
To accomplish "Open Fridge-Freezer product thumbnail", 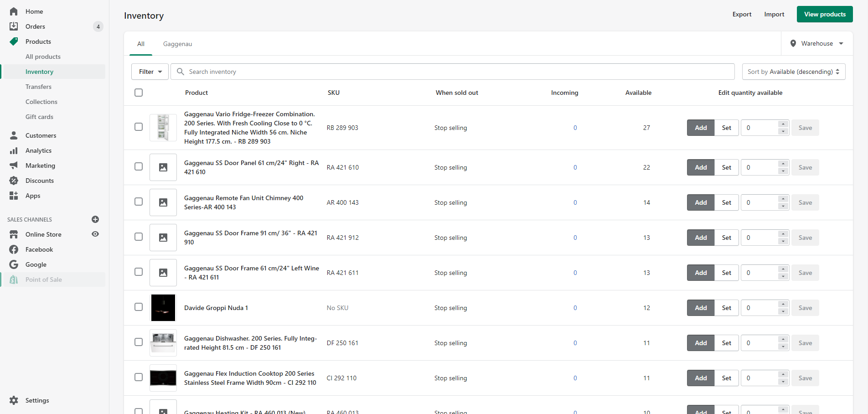I will 163,128.
